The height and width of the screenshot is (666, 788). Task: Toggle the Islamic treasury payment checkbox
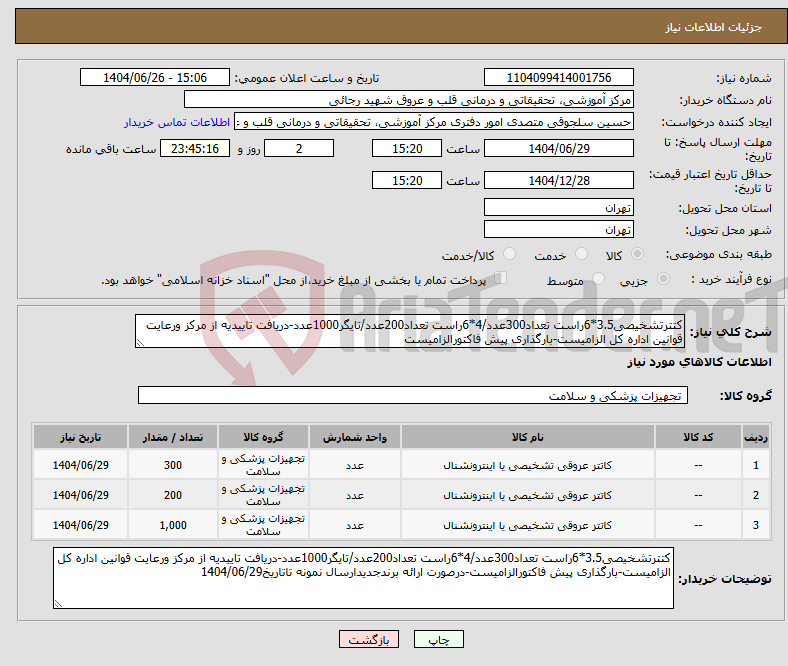coord(501,278)
